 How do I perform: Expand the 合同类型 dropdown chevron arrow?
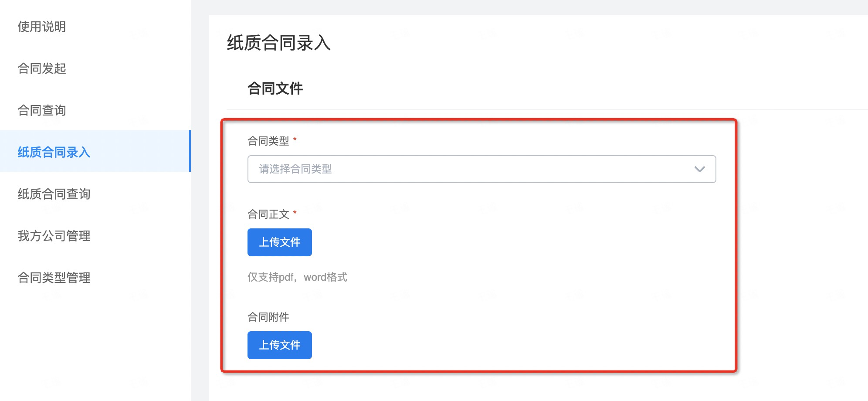tap(699, 169)
